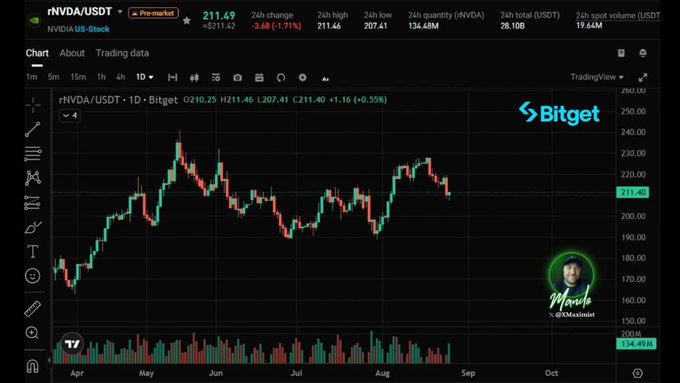
Task: Activate the zoom in tool
Action: (x=32, y=333)
